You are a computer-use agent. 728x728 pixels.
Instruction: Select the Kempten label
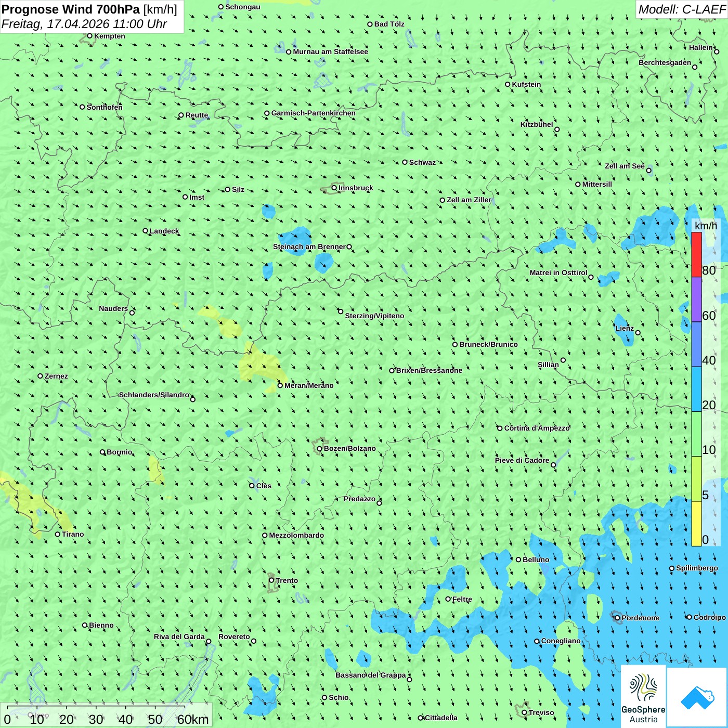coord(109,36)
